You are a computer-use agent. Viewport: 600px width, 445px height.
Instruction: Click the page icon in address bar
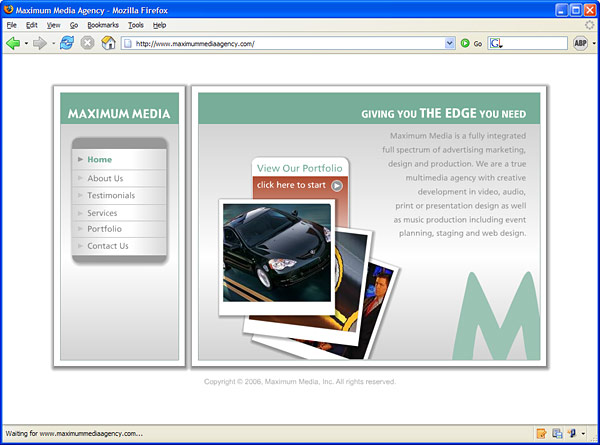point(128,44)
